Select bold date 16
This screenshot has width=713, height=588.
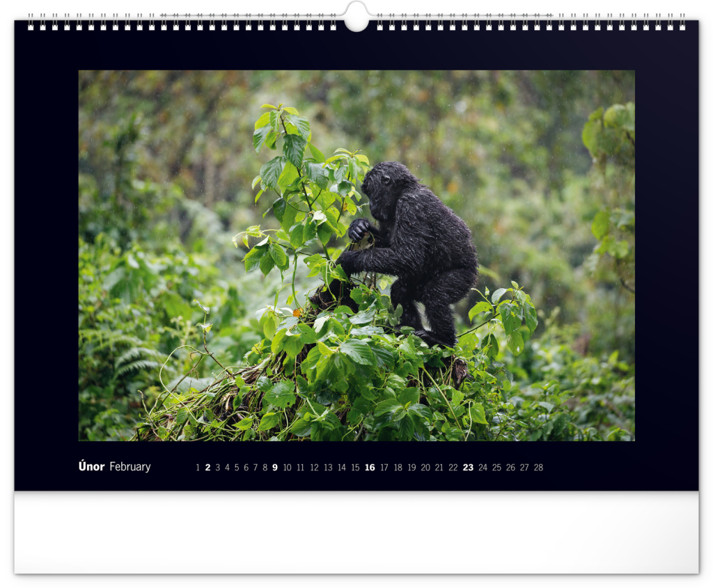(x=370, y=468)
